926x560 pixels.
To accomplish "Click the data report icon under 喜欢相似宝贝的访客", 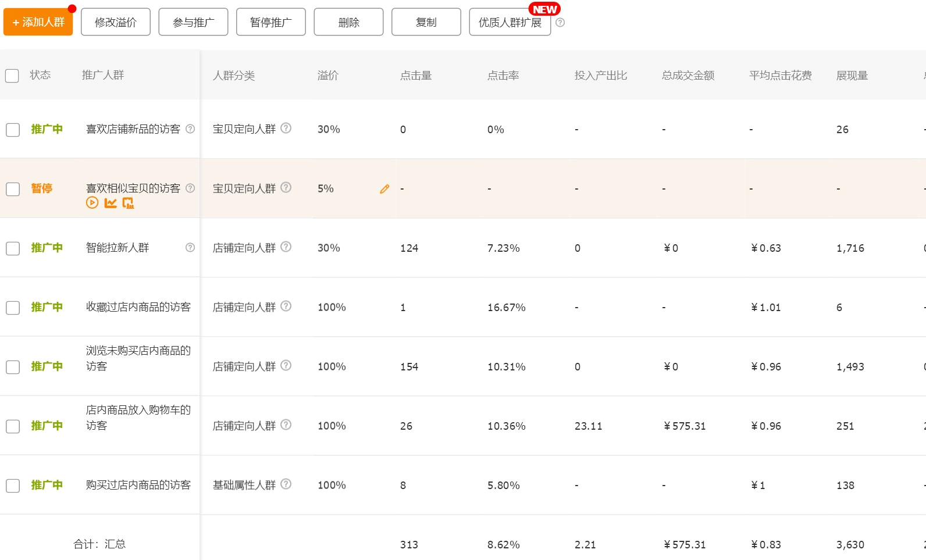I will coord(128,203).
